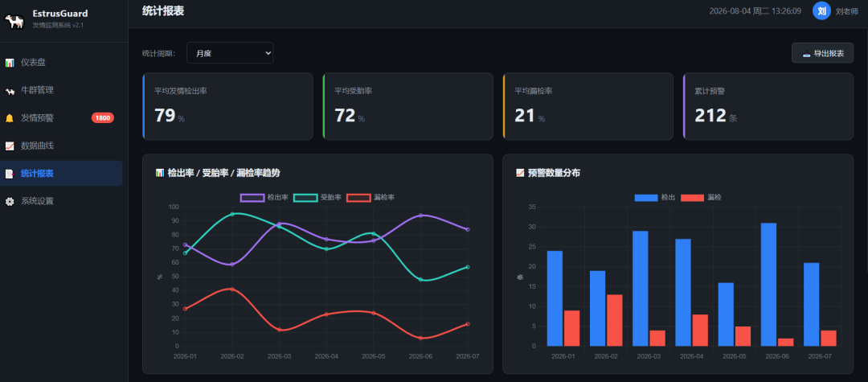Click the 数据曲线 line chart icon

(10, 146)
